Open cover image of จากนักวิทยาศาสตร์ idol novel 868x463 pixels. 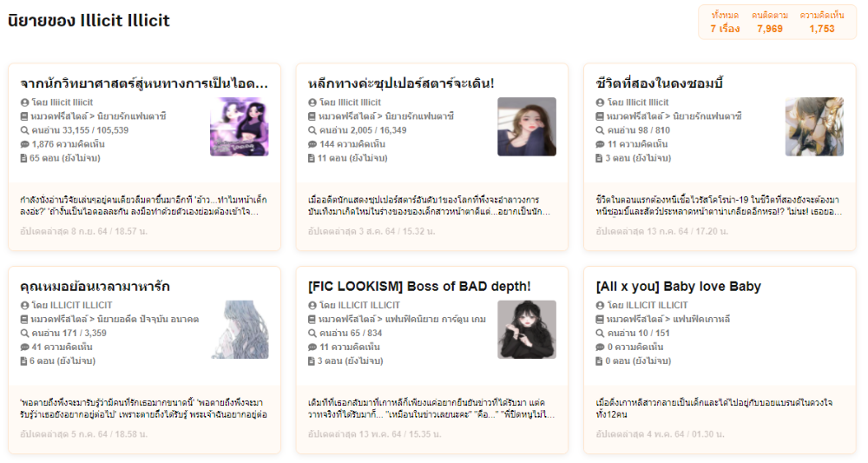pyautogui.click(x=240, y=127)
